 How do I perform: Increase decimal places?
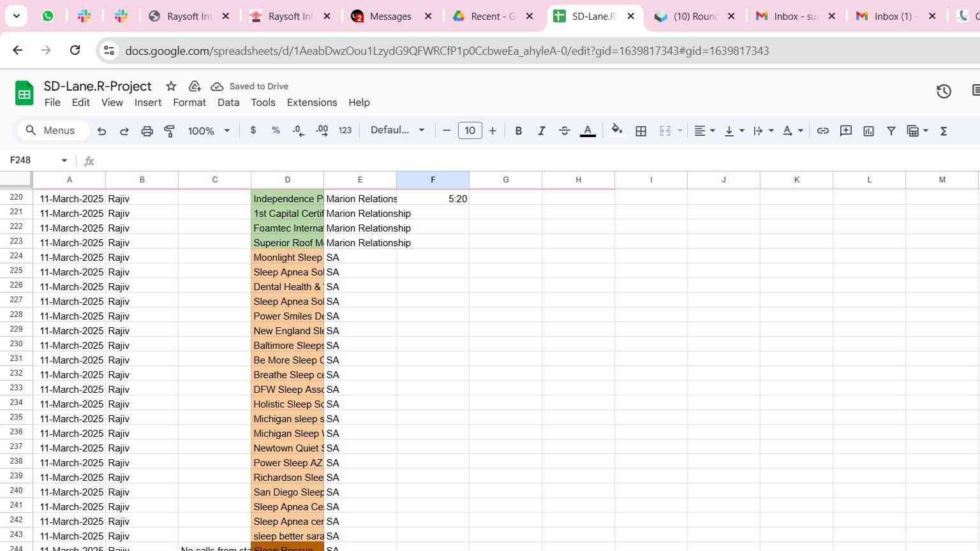(x=322, y=130)
